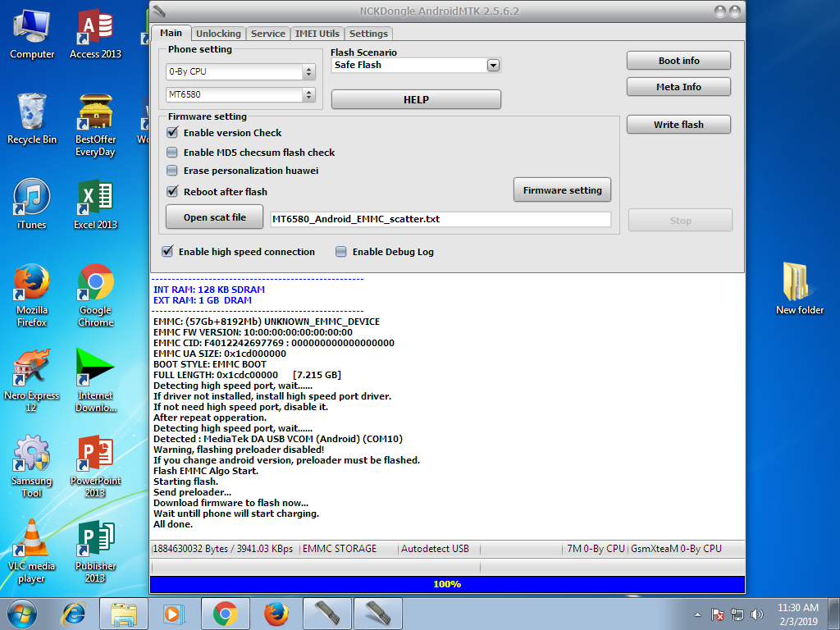The height and width of the screenshot is (630, 840).
Task: Click the 0-By CPU selector spinner
Action: coord(308,71)
